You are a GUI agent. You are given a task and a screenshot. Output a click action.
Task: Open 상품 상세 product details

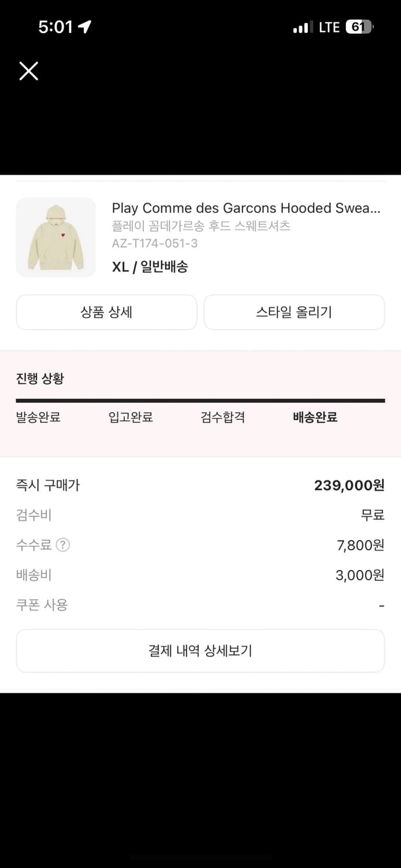pyautogui.click(x=106, y=312)
